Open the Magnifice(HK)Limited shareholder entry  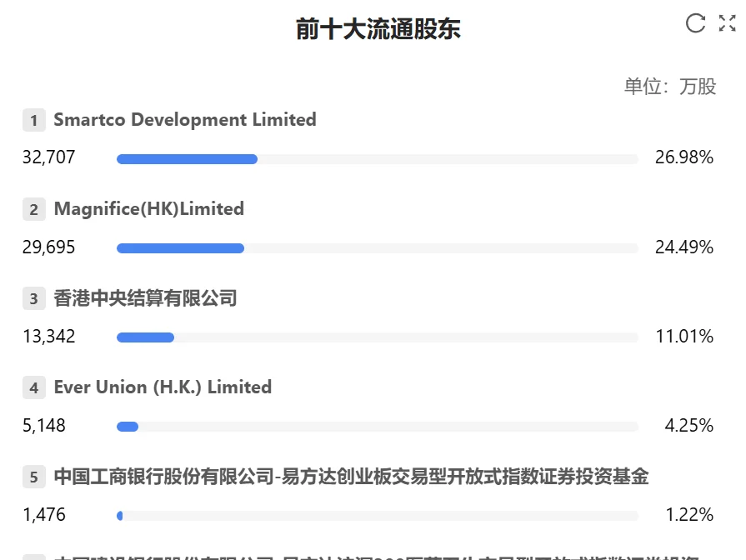pyautogui.click(x=148, y=209)
